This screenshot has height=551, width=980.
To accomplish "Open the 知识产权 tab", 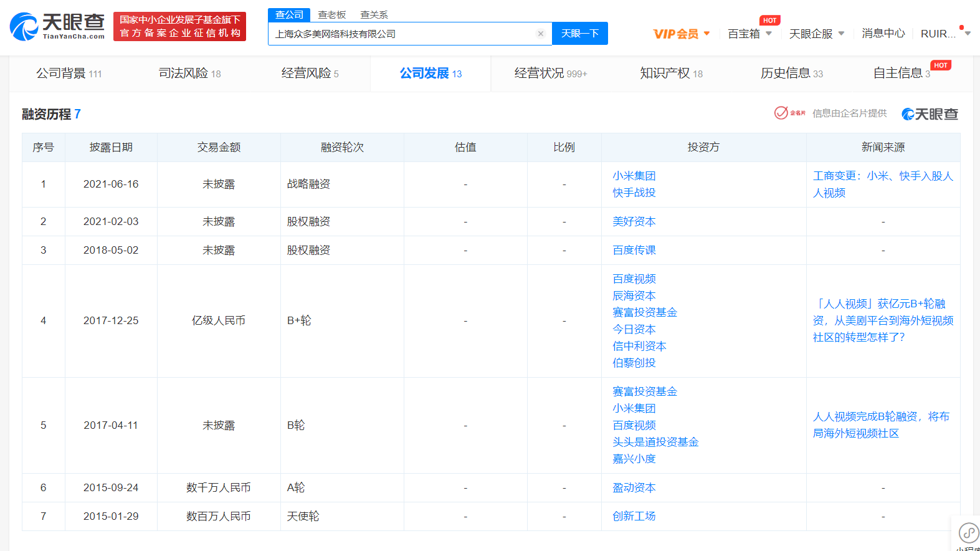I will point(671,74).
